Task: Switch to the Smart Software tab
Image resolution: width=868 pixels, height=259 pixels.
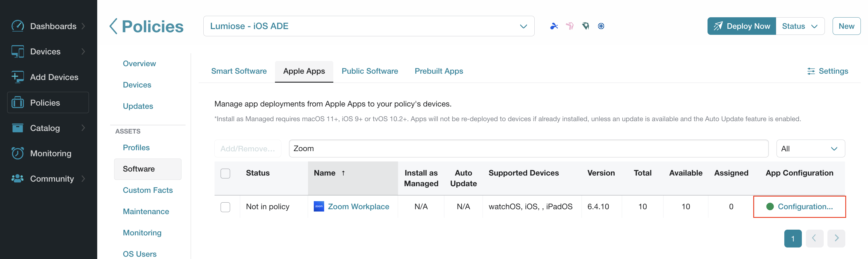Action: [239, 71]
